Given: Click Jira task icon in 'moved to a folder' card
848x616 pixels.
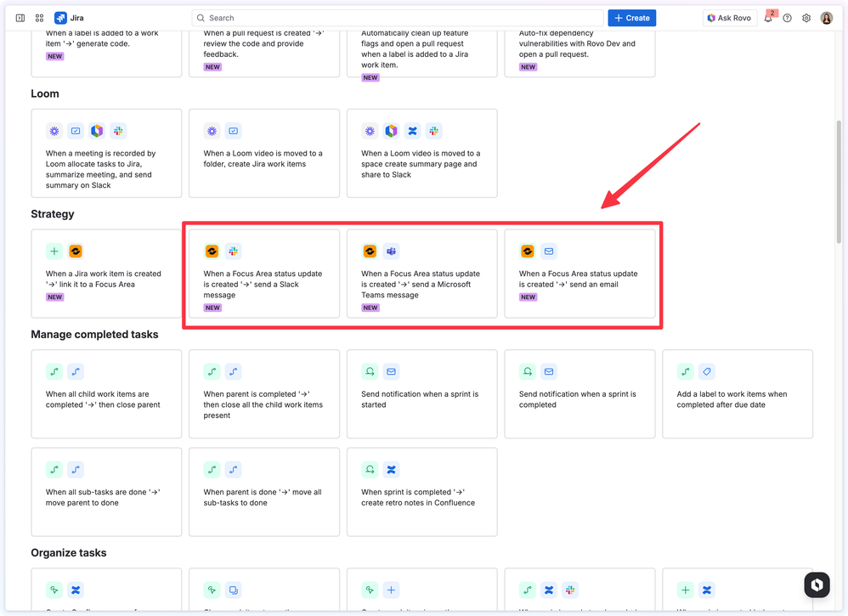Looking at the screenshot, I should (x=233, y=131).
